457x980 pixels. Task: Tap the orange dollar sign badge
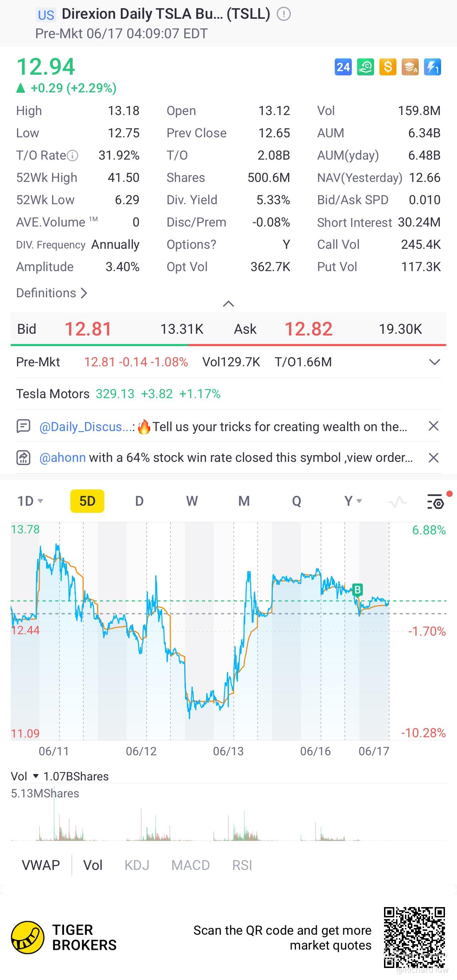click(x=388, y=67)
